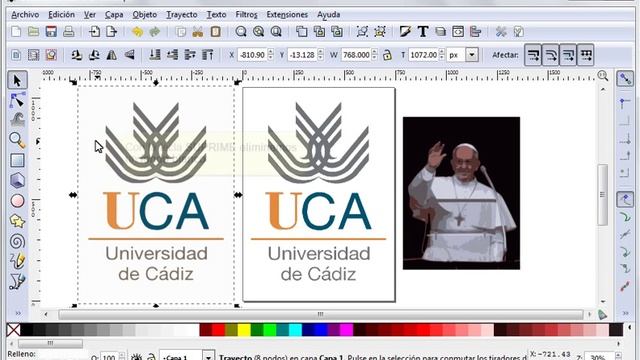Open the Archivo menu
The width and height of the screenshot is (640, 360).
pyautogui.click(x=25, y=15)
